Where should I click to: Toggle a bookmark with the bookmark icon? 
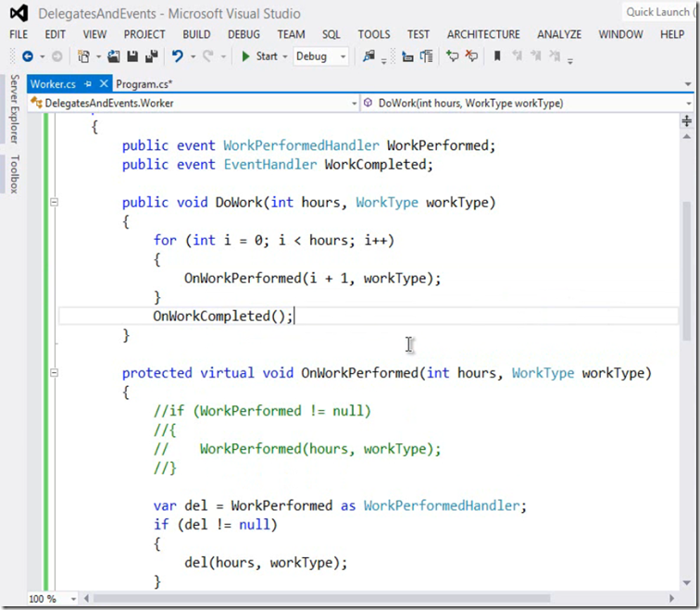coord(497,56)
